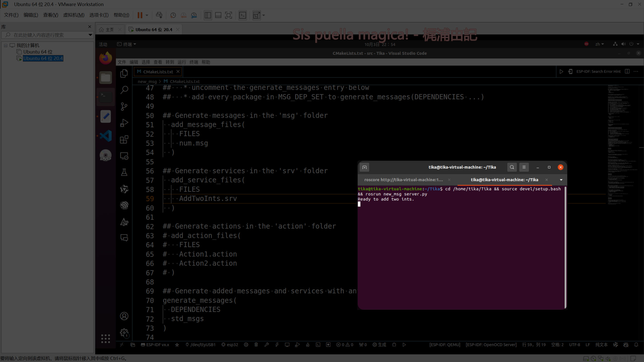Open the Source Control view
644x362 pixels.
(x=124, y=106)
